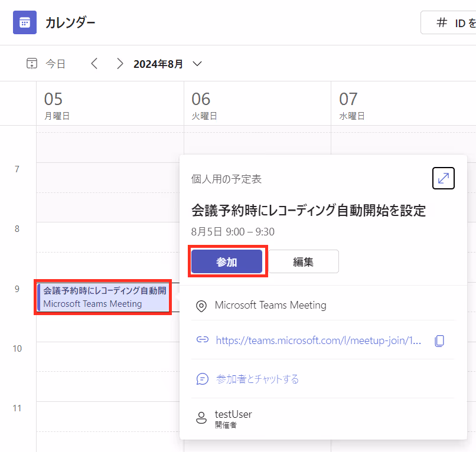
Task: Go to previous week with left chevron
Action: pos(94,64)
